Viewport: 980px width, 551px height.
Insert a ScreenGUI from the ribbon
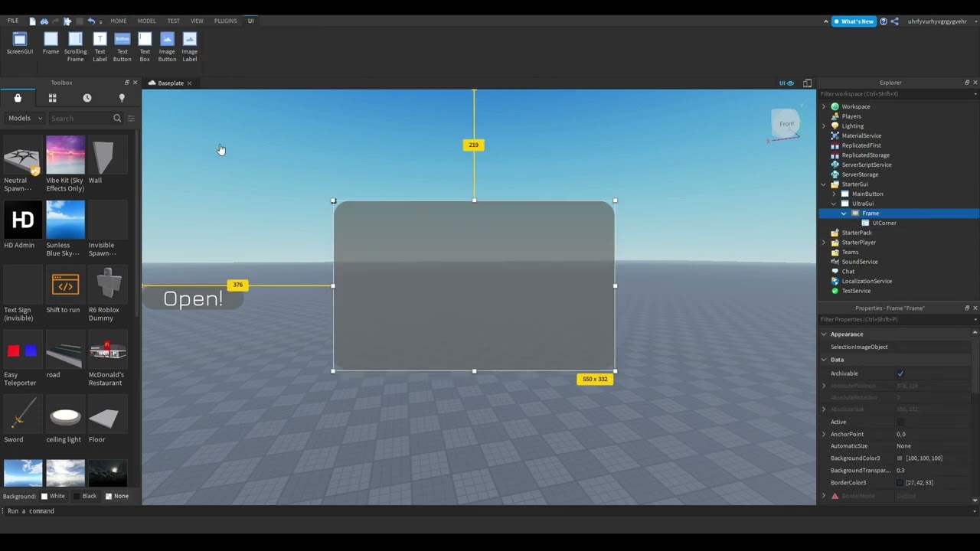click(20, 44)
